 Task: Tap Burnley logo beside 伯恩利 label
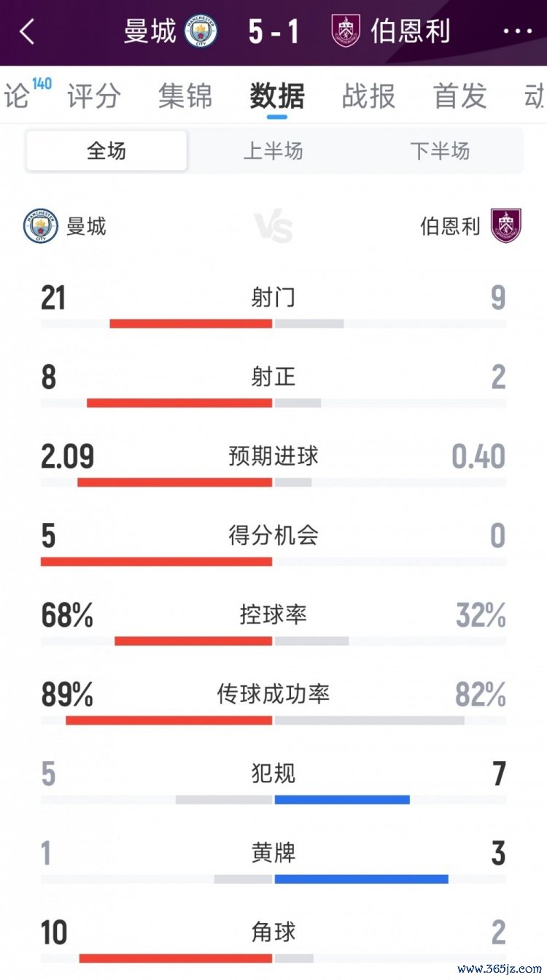pos(505,226)
